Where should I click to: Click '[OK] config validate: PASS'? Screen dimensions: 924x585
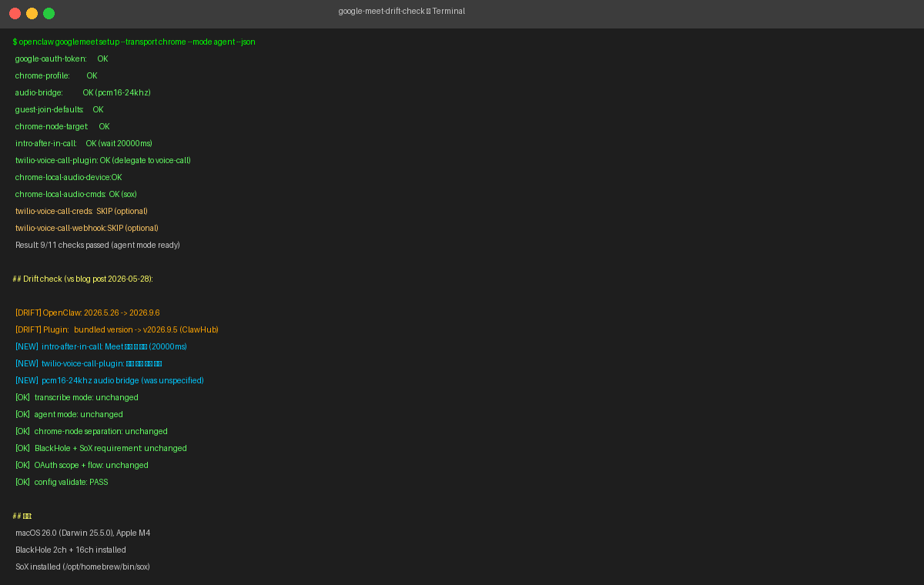pos(62,482)
